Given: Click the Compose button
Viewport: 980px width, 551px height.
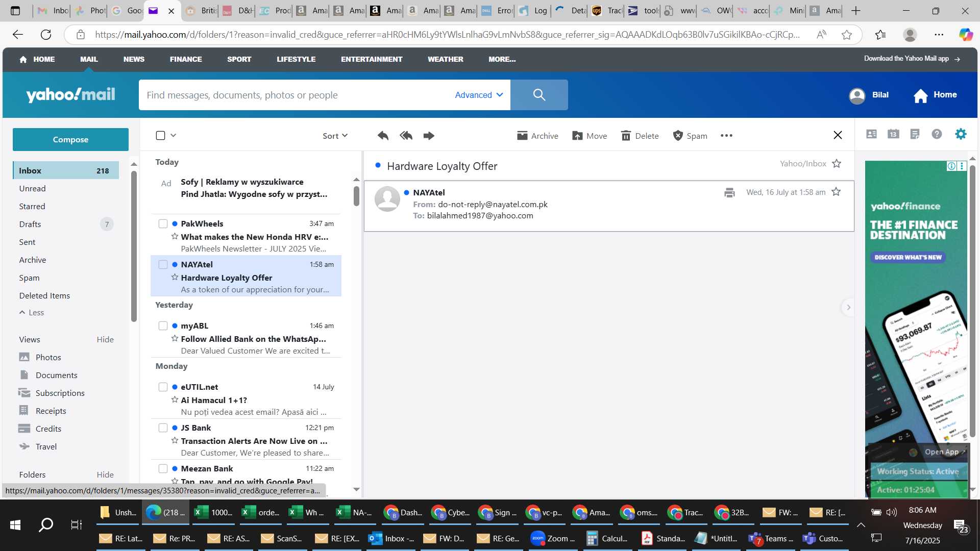Looking at the screenshot, I should [x=70, y=139].
